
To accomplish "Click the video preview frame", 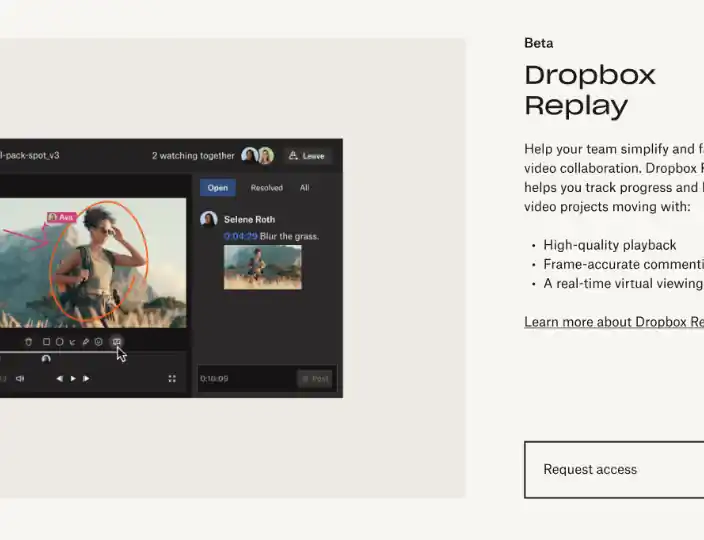I will (x=93, y=263).
